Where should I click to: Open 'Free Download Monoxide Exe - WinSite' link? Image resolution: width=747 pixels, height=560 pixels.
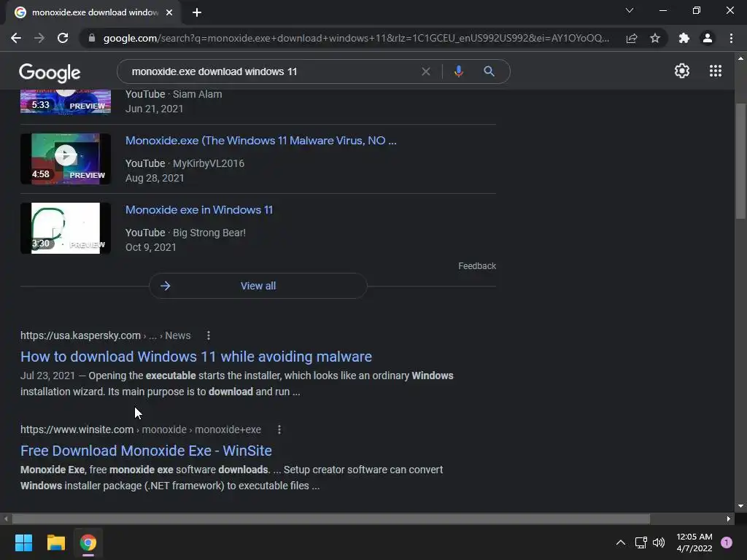146,451
